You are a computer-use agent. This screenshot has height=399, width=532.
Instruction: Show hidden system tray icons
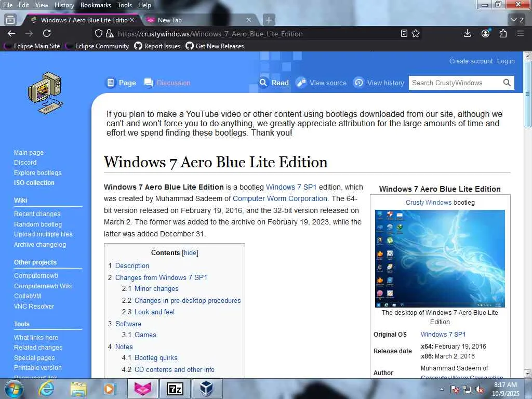point(442,390)
